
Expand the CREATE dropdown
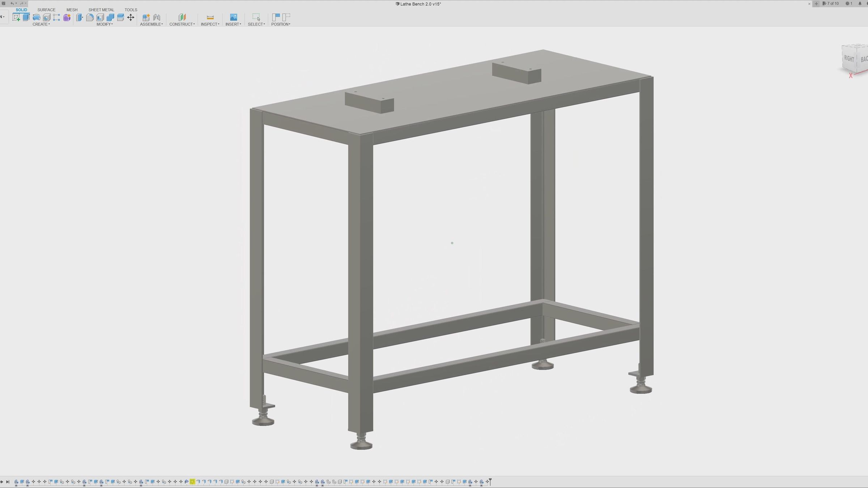point(42,24)
